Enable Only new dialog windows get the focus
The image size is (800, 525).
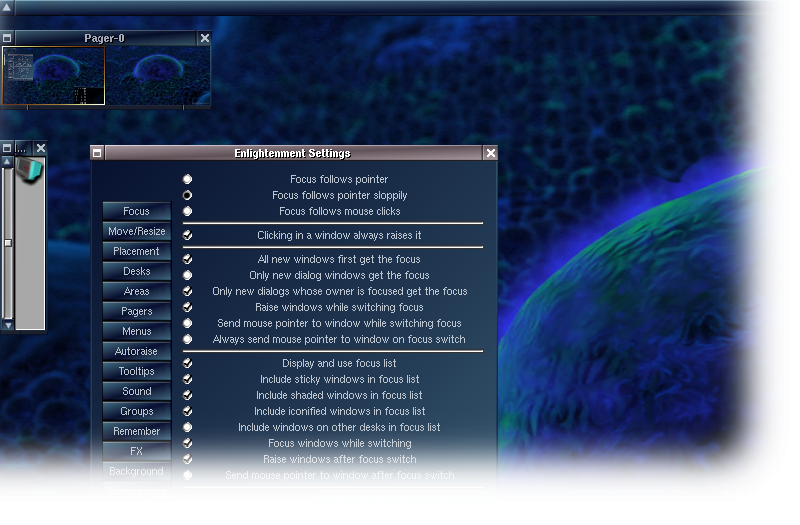click(188, 275)
